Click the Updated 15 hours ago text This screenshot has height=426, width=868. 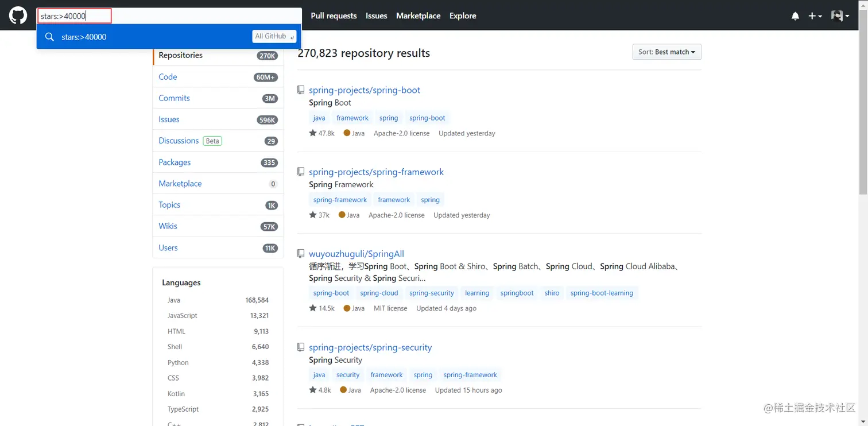pyautogui.click(x=468, y=390)
